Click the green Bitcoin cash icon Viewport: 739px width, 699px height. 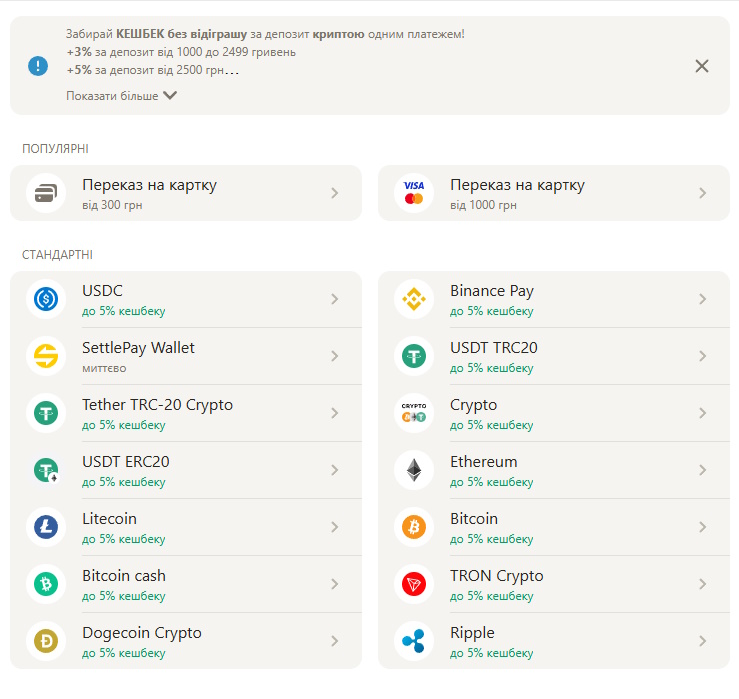coord(46,584)
